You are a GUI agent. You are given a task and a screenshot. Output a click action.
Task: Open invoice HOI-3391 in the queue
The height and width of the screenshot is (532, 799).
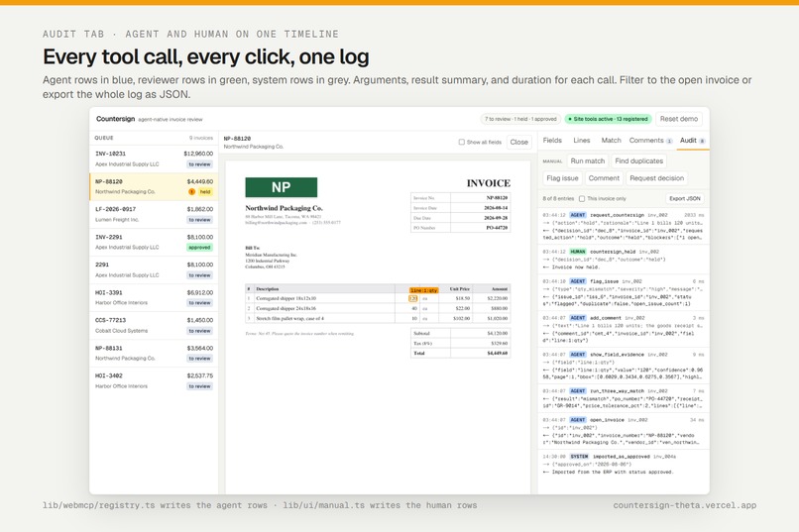(154, 298)
